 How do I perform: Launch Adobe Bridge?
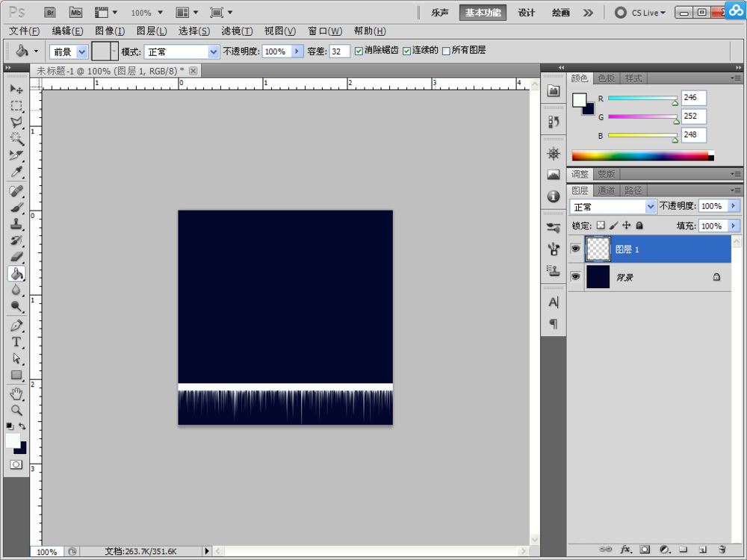pos(50,13)
